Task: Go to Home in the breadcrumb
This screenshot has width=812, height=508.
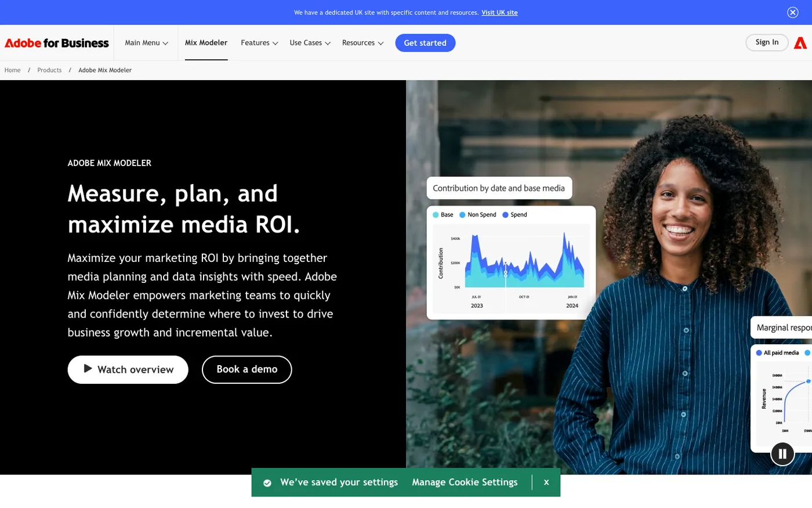Action: point(12,70)
